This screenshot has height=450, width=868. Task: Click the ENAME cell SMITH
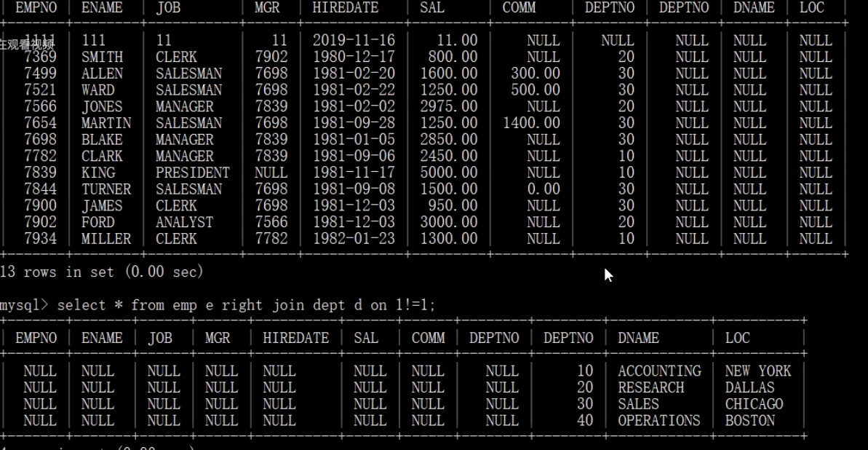[103, 57]
